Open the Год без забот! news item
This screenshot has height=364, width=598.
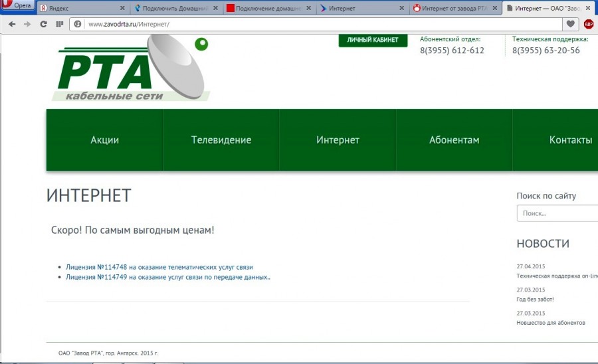point(535,299)
